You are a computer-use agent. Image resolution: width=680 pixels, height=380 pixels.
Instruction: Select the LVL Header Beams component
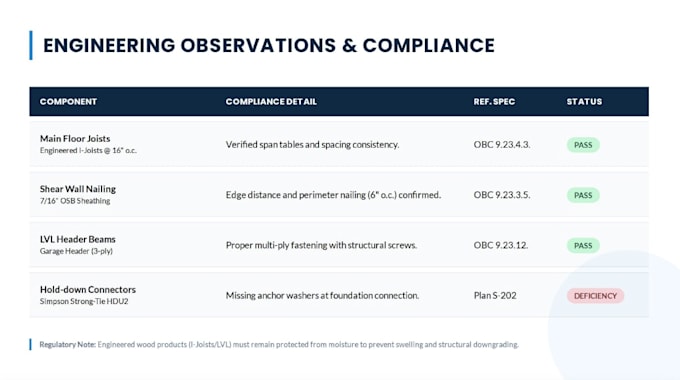click(78, 239)
